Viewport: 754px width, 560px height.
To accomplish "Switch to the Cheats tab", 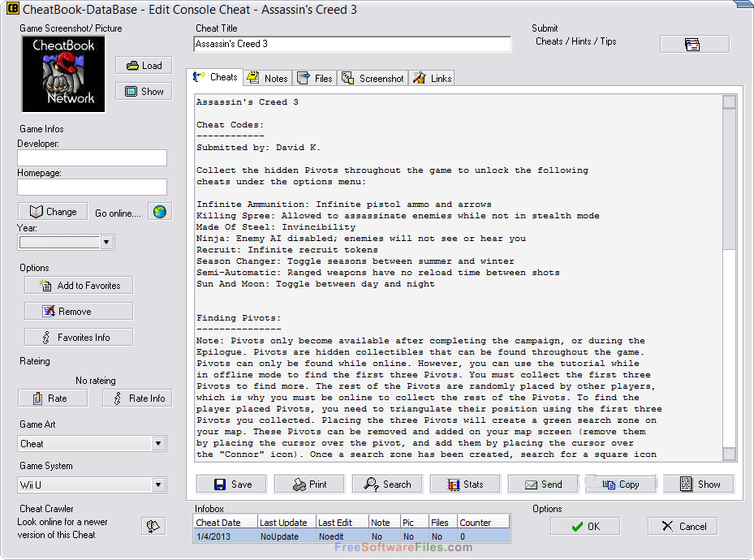I will [x=215, y=77].
